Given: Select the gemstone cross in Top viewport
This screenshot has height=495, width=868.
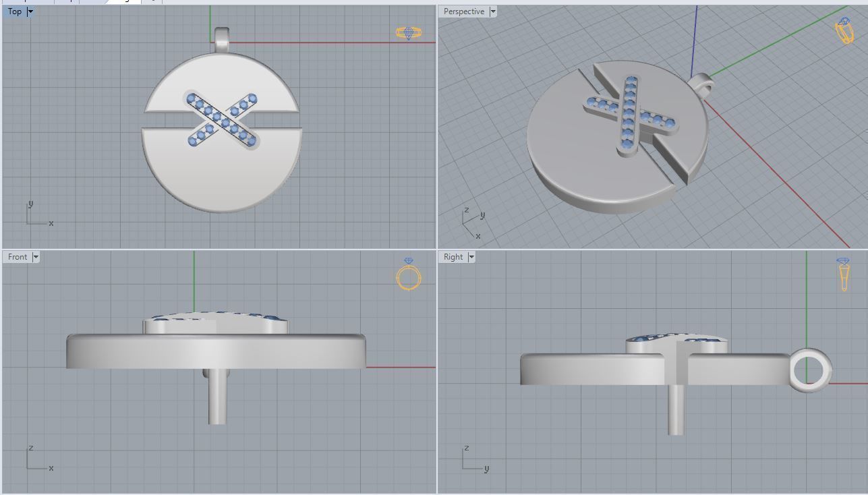Looking at the screenshot, I should [222, 119].
